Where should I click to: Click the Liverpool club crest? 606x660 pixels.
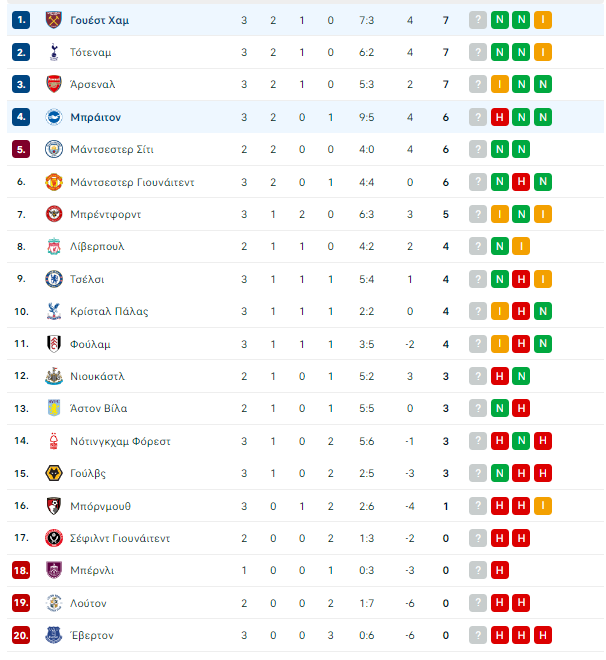point(53,246)
